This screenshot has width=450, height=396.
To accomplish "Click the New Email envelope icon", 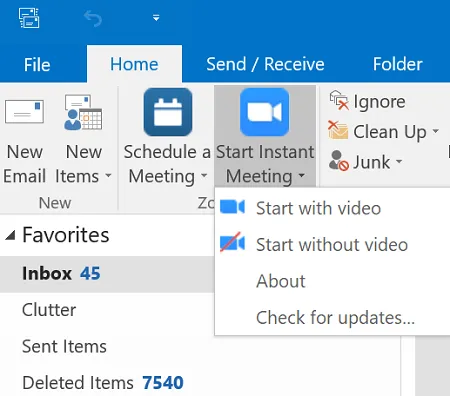I will coord(24,112).
